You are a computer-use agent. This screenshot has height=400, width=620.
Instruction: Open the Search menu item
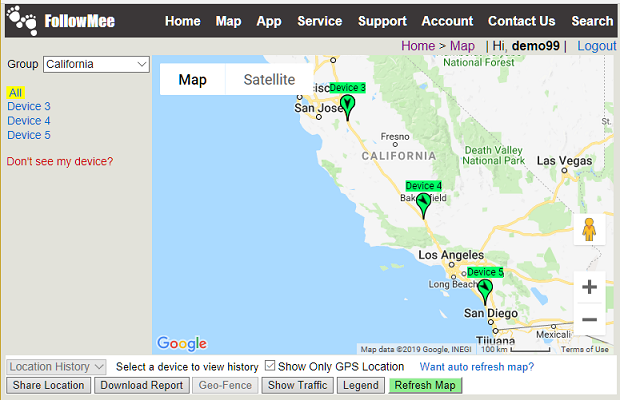click(592, 21)
